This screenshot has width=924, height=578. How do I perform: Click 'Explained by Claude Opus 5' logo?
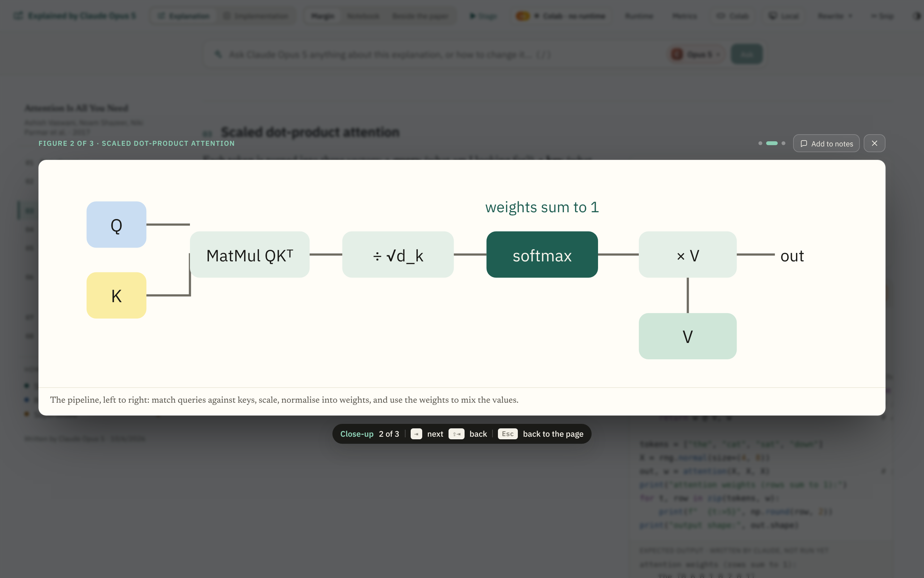(75, 16)
